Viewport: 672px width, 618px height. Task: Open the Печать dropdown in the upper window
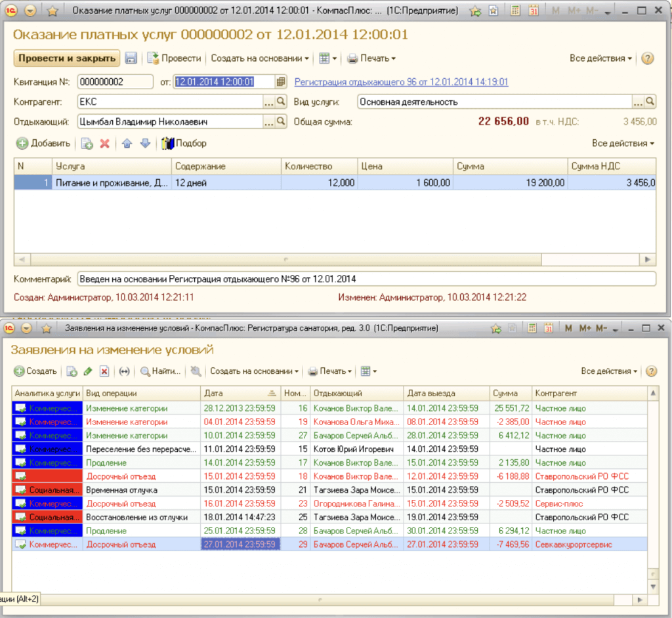tap(371, 58)
